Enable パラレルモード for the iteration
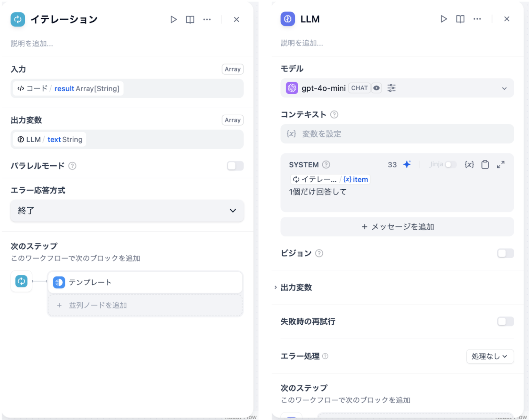The image size is (529, 420). 235,166
